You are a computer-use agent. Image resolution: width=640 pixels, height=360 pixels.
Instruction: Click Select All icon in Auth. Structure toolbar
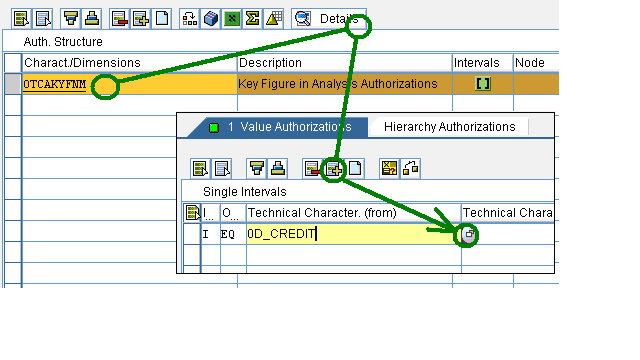click(21, 19)
